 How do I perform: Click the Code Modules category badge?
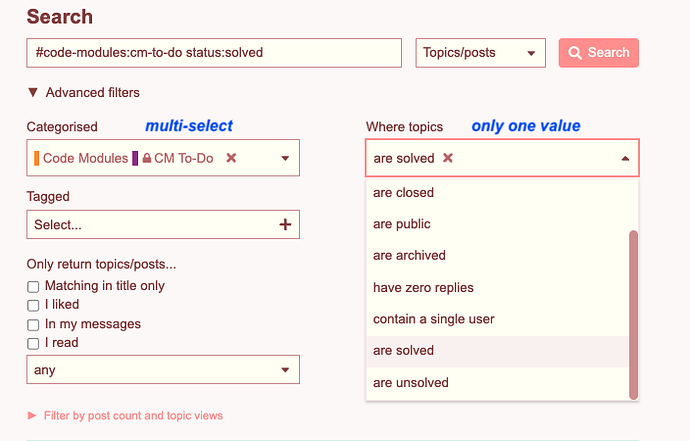[81, 158]
